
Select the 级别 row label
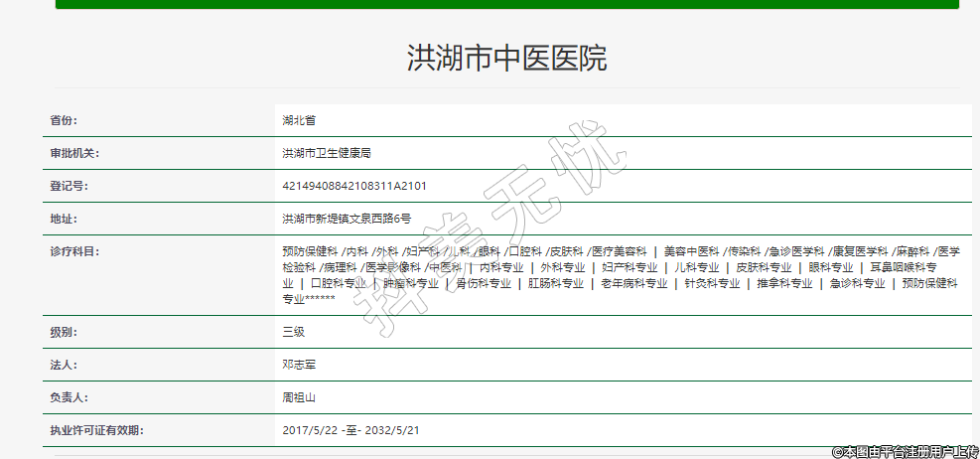[64, 332]
